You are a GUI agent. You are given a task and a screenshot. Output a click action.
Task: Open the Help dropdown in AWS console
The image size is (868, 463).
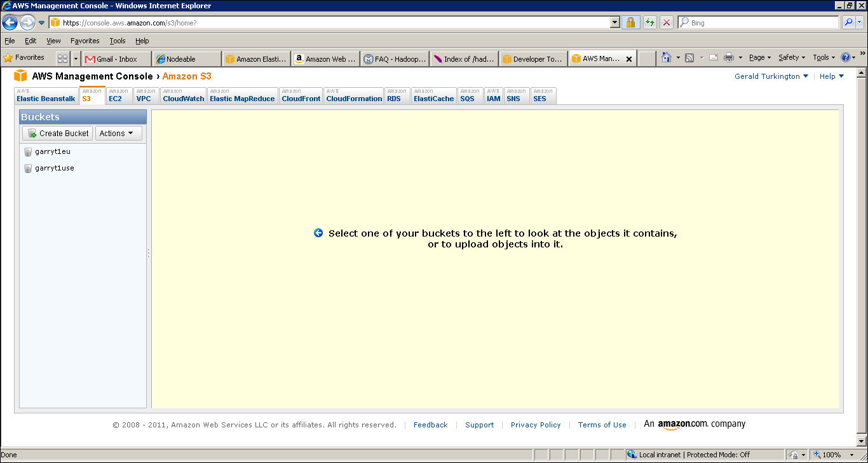tap(832, 76)
